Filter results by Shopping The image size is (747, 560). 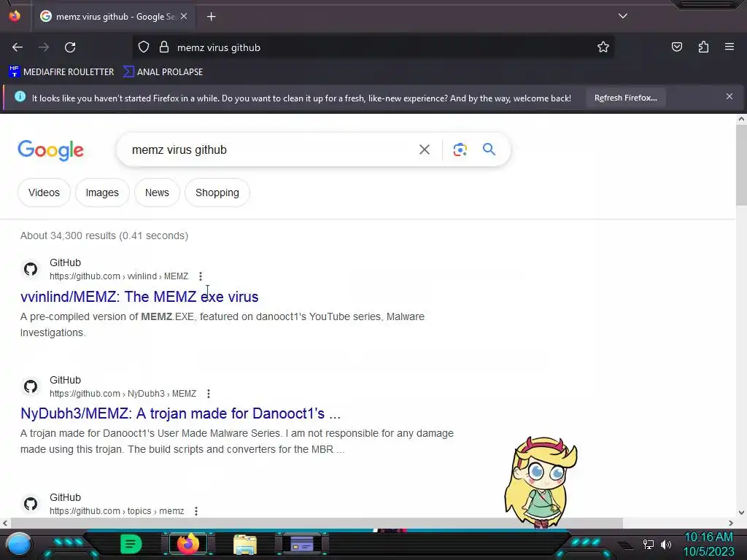click(217, 192)
